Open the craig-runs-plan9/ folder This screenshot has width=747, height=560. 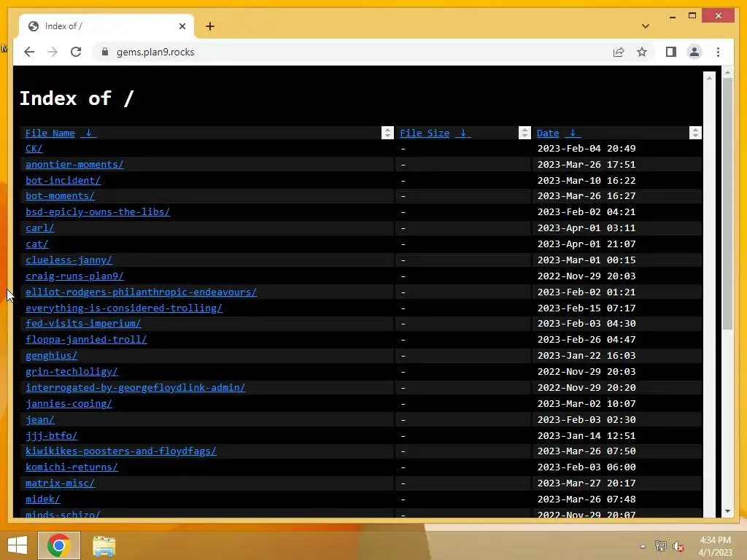click(75, 276)
